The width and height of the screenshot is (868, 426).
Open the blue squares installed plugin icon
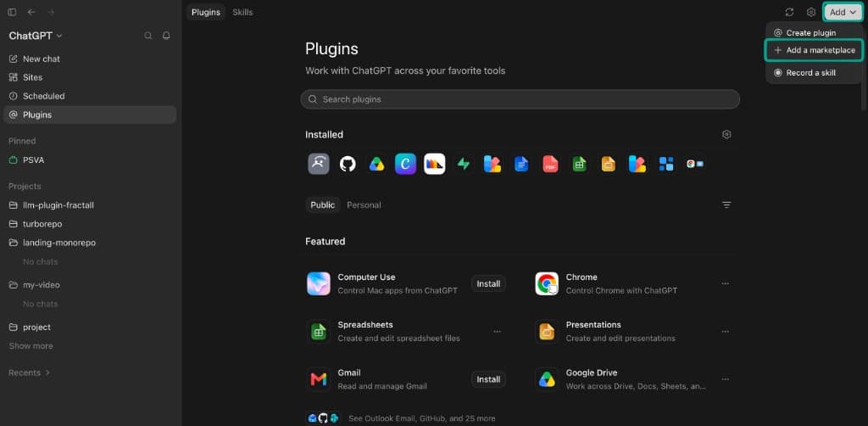666,164
